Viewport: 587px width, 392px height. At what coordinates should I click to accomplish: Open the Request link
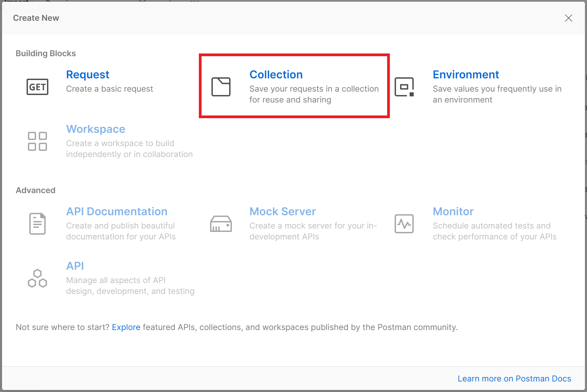coord(88,75)
